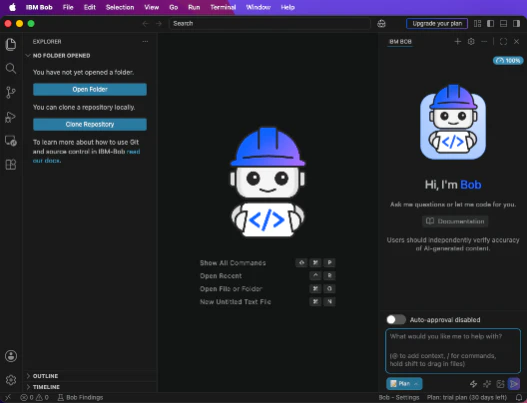Collapse the Bob panel dash icon
527x403 pixels.
click(484, 41)
